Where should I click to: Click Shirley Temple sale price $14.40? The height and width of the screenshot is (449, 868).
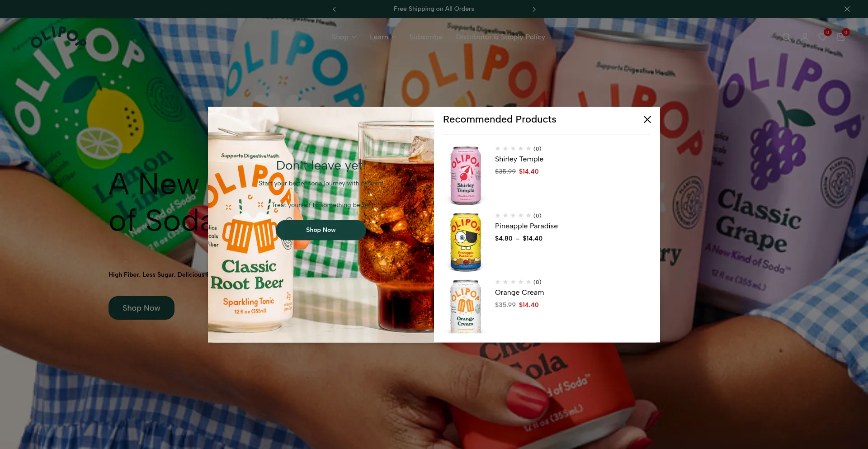click(529, 171)
